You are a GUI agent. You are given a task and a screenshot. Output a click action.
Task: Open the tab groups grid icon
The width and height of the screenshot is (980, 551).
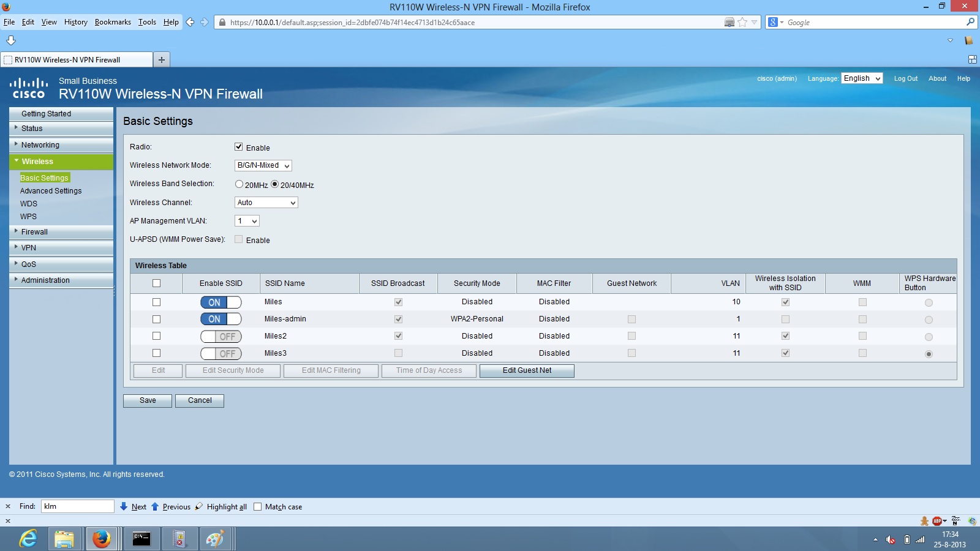(x=972, y=59)
